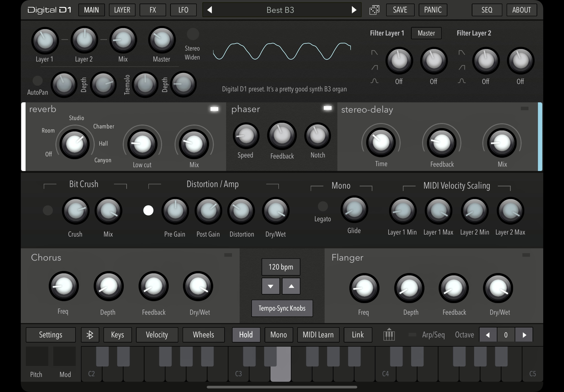Select band-pass shape for Filter Layer 2
The image size is (564, 392).
[462, 81]
